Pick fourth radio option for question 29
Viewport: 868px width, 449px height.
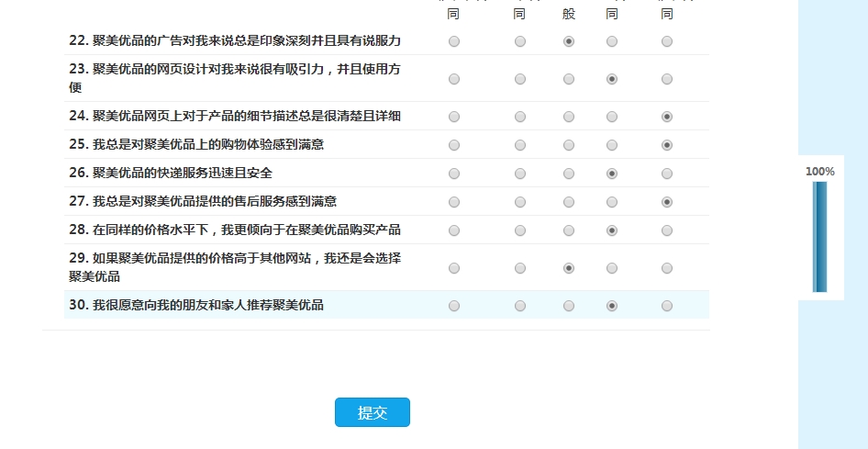612,268
